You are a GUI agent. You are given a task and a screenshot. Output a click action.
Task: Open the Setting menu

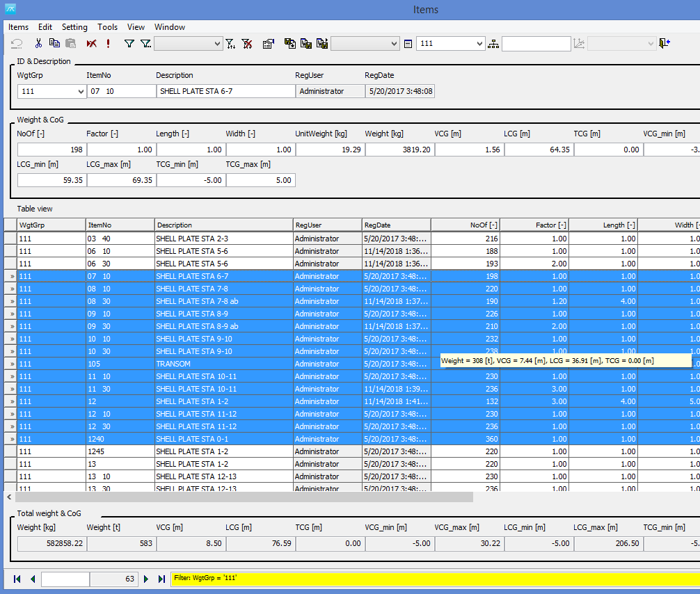(x=74, y=27)
